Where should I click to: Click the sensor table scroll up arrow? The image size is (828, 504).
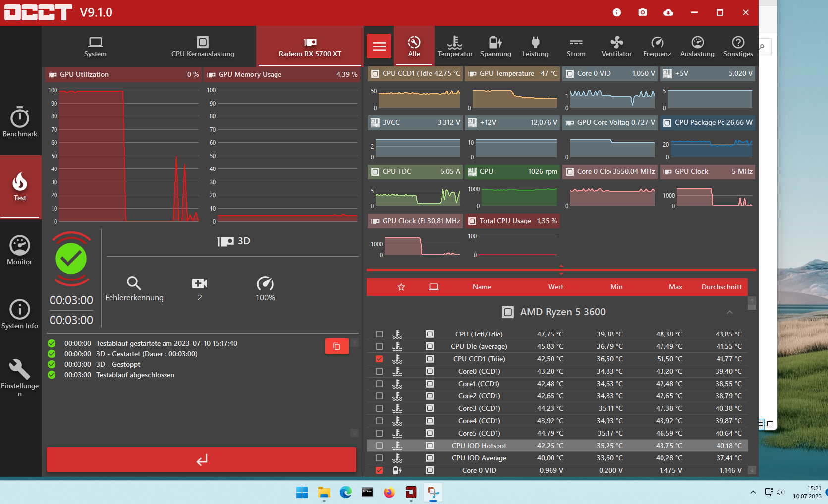point(752,300)
